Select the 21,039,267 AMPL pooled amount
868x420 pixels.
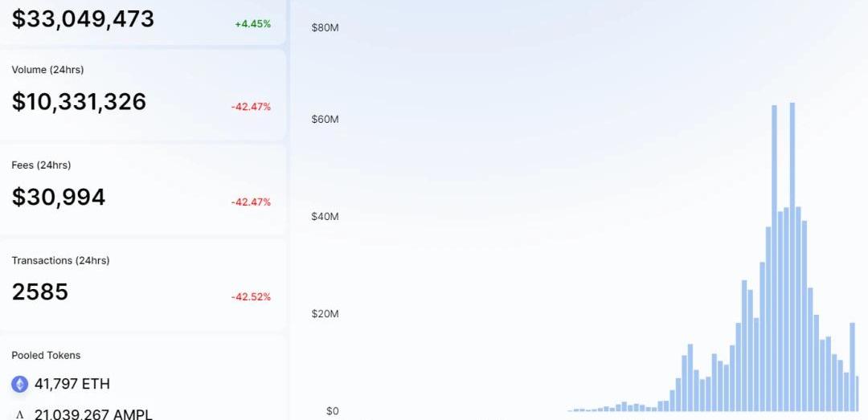pos(93,414)
